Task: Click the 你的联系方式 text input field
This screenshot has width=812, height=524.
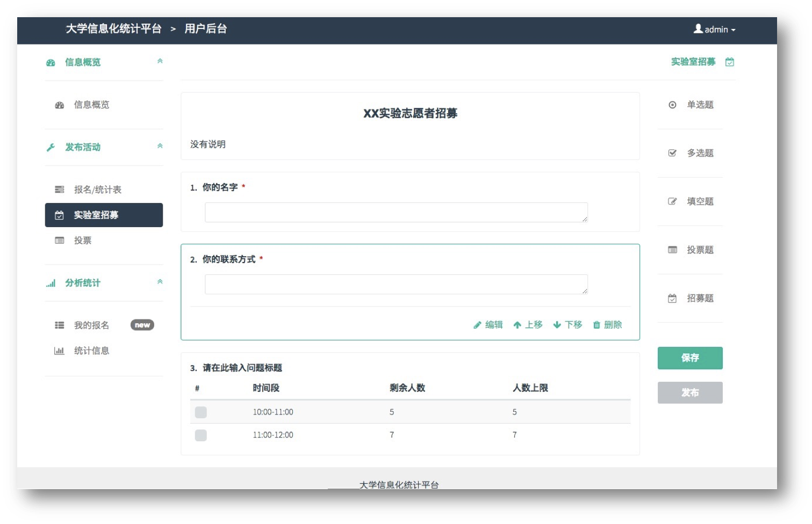Action: point(396,285)
